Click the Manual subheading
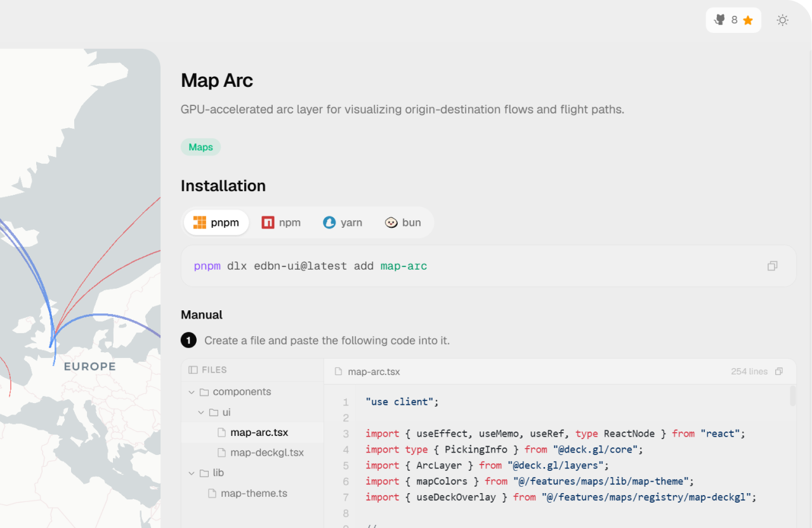The width and height of the screenshot is (812, 528). coord(202,315)
